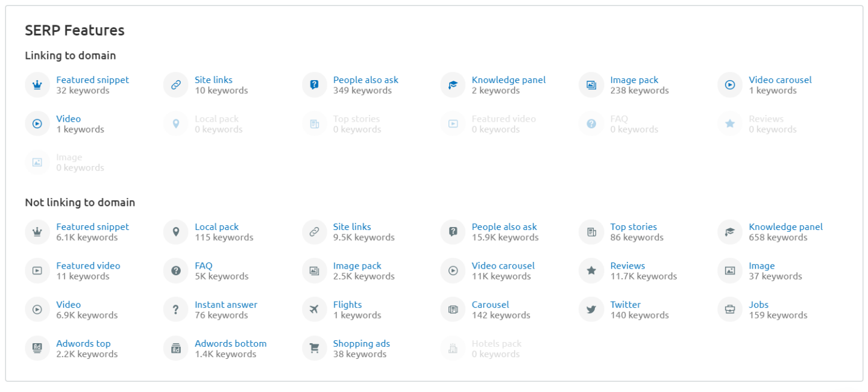
Task: Open the FAQ link with 5K keywords
Action: point(203,266)
